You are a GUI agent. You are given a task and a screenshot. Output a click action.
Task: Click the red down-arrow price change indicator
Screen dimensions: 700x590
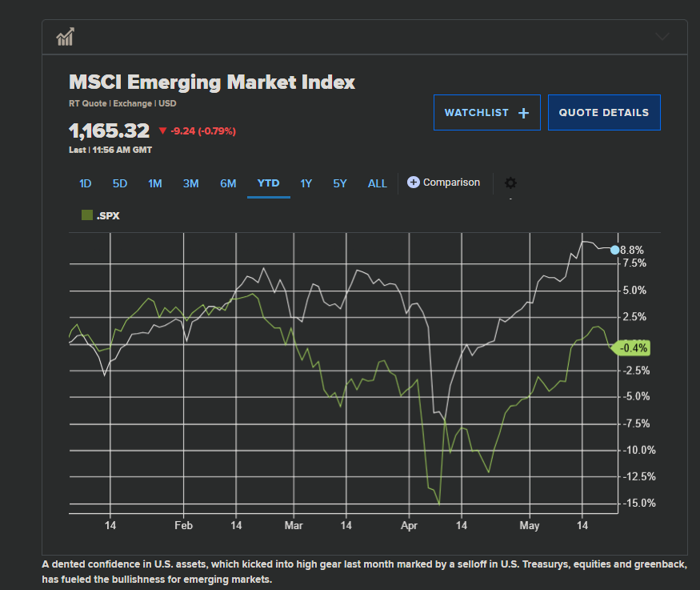pos(162,130)
